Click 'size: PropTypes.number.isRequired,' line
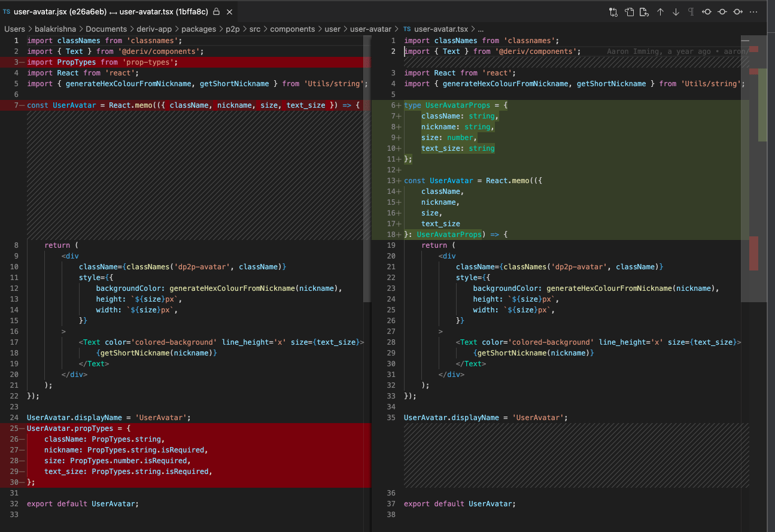 (117, 461)
